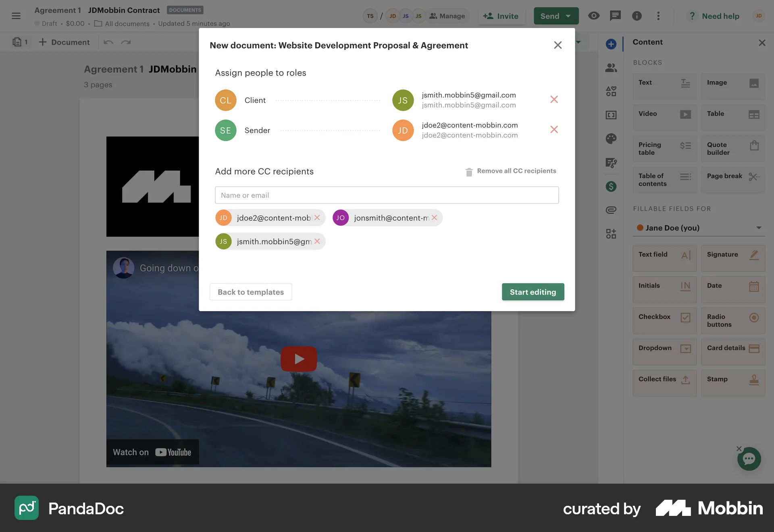
Task: Open the hamburger navigation menu
Action: [x=17, y=16]
